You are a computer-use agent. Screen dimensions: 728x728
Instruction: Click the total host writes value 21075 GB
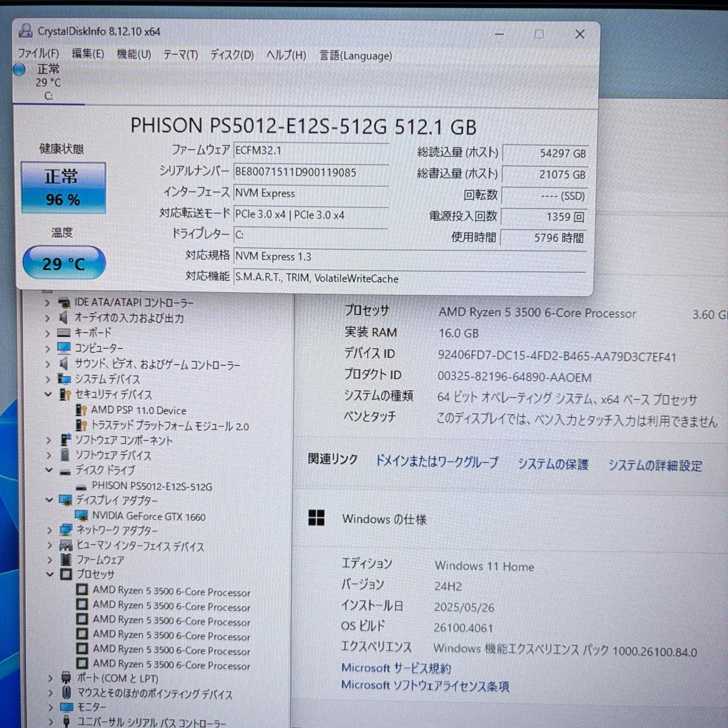point(545,175)
